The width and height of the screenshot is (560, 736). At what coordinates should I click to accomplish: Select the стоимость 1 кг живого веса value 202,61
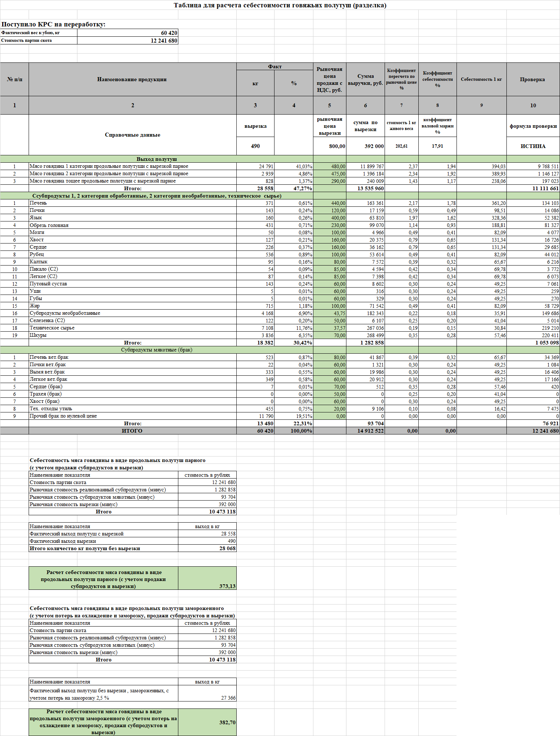[x=401, y=146]
